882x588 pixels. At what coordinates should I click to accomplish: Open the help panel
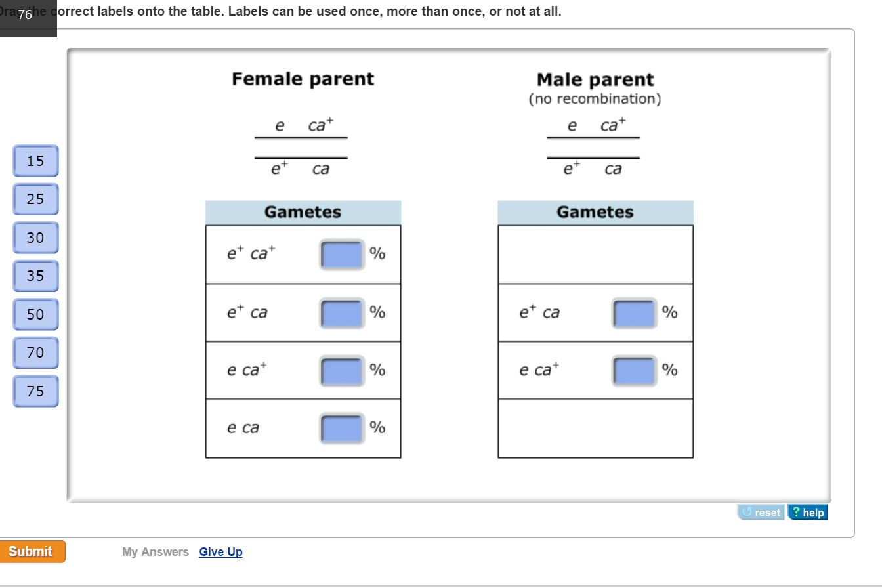(808, 513)
